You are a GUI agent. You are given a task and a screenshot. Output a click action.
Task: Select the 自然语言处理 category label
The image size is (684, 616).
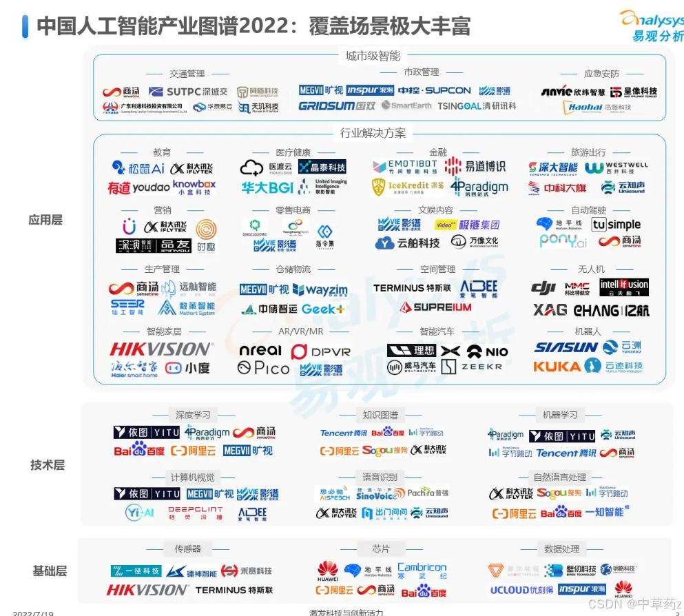click(560, 478)
